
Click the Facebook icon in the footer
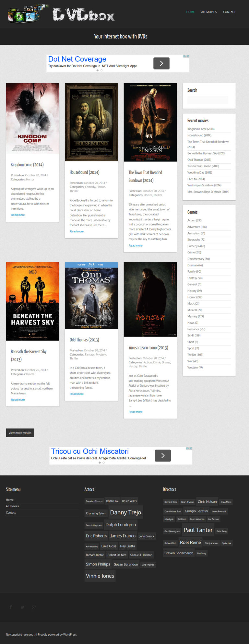[11, 607]
